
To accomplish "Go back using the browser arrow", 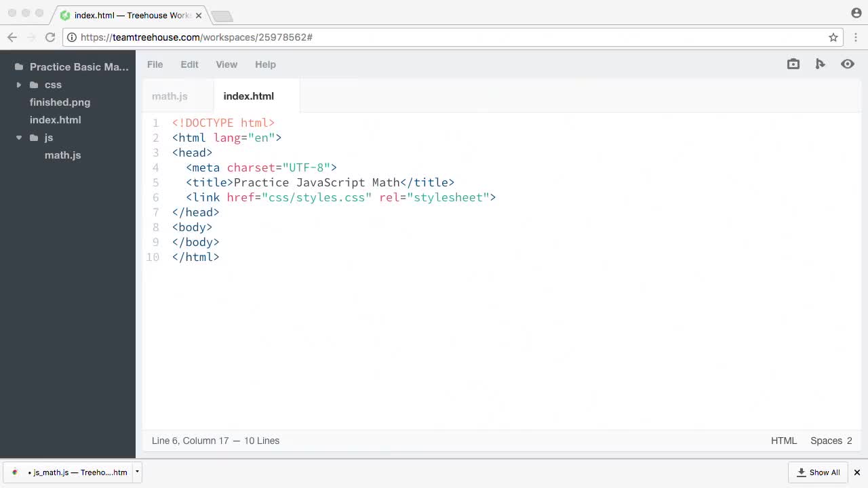I will point(12,37).
